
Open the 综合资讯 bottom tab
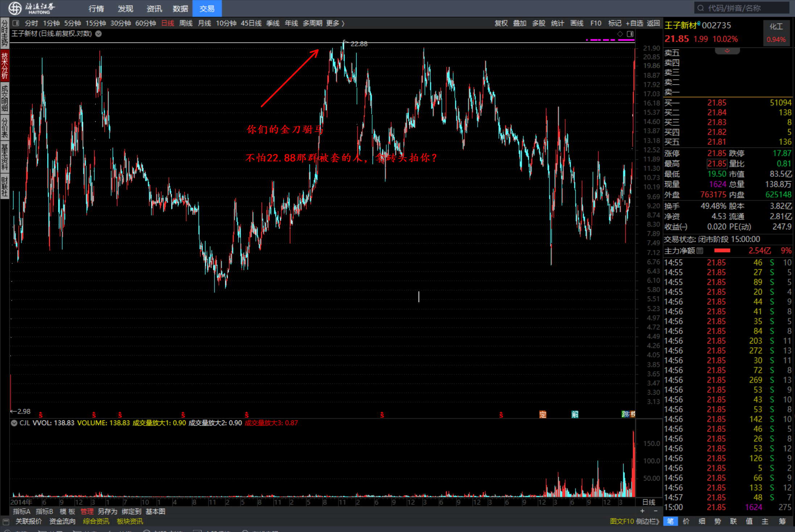(x=96, y=521)
